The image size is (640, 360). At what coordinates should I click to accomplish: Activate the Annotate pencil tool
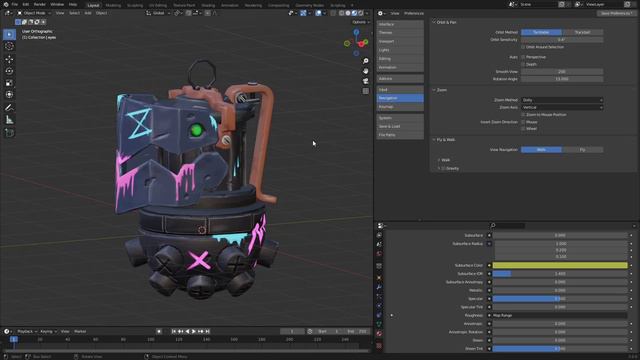click(x=9, y=108)
